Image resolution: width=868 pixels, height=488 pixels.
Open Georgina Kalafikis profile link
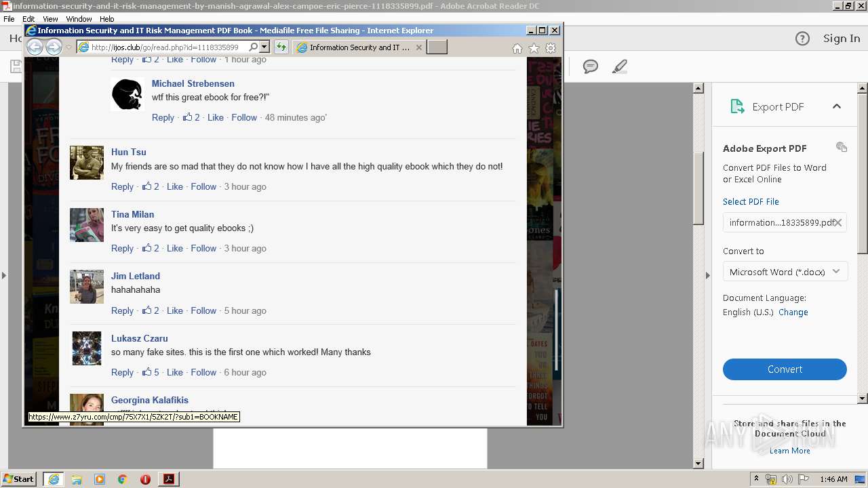point(150,400)
